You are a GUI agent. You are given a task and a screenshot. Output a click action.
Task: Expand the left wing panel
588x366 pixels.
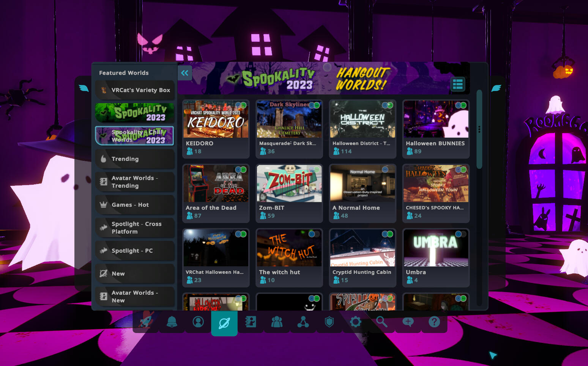pyautogui.click(x=84, y=88)
